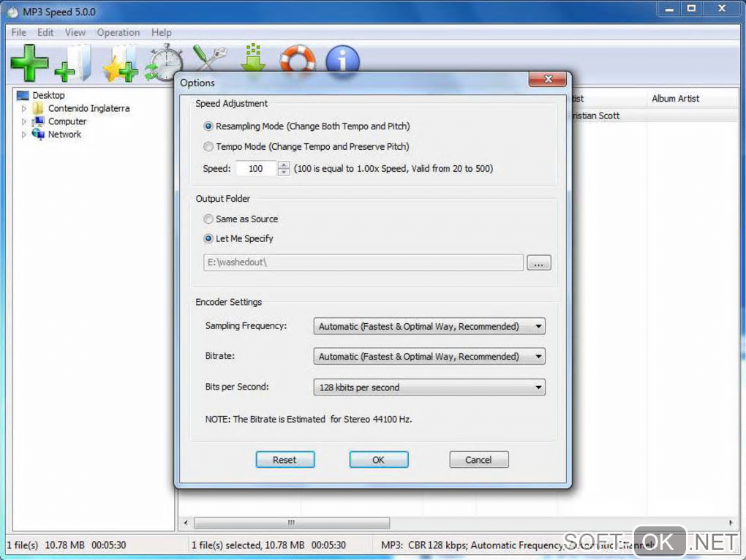This screenshot has width=746, height=560.
Task: Select the Computer tree label
Action: (x=67, y=121)
